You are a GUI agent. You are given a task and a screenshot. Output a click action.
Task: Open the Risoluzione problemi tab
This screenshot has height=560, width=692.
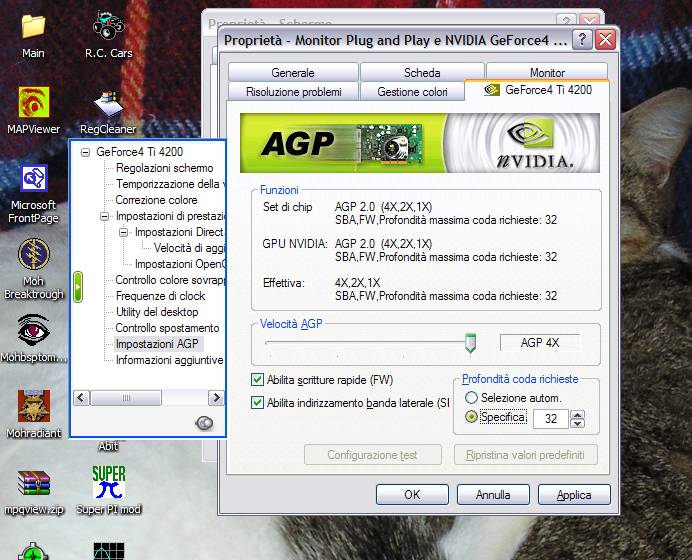pos(294,92)
